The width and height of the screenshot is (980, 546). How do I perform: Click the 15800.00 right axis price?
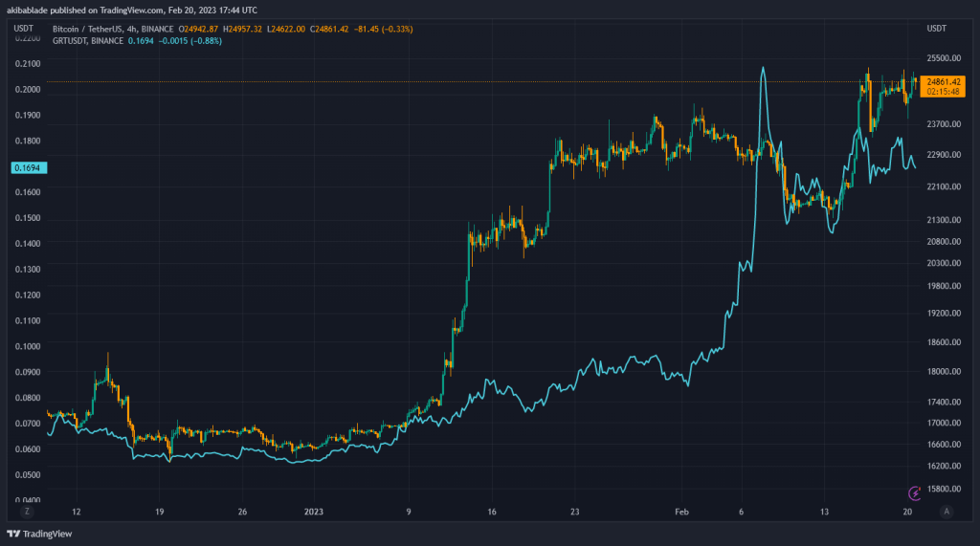[944, 489]
